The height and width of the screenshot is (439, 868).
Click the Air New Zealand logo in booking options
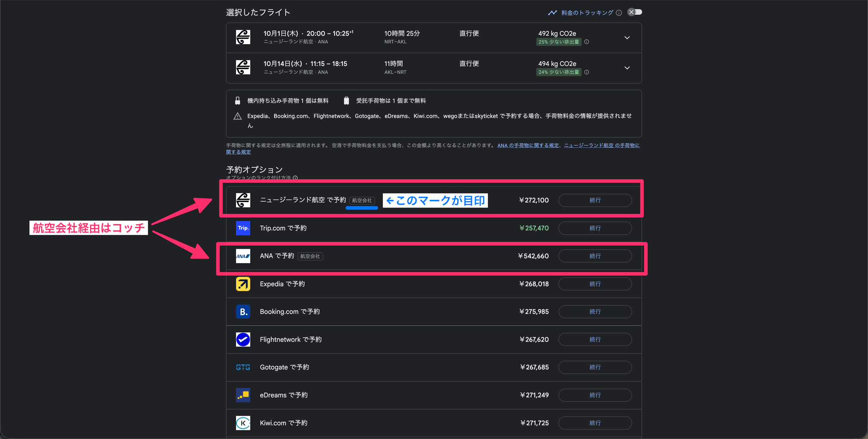243,200
